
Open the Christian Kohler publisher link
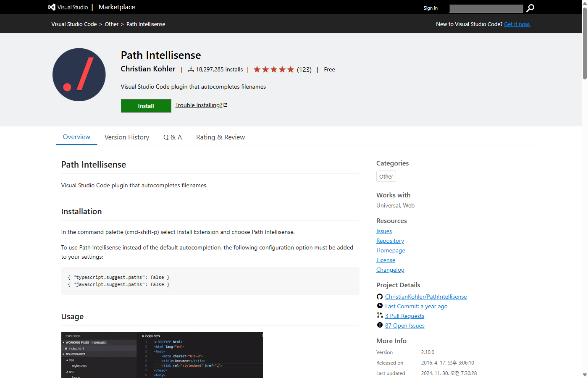(148, 68)
